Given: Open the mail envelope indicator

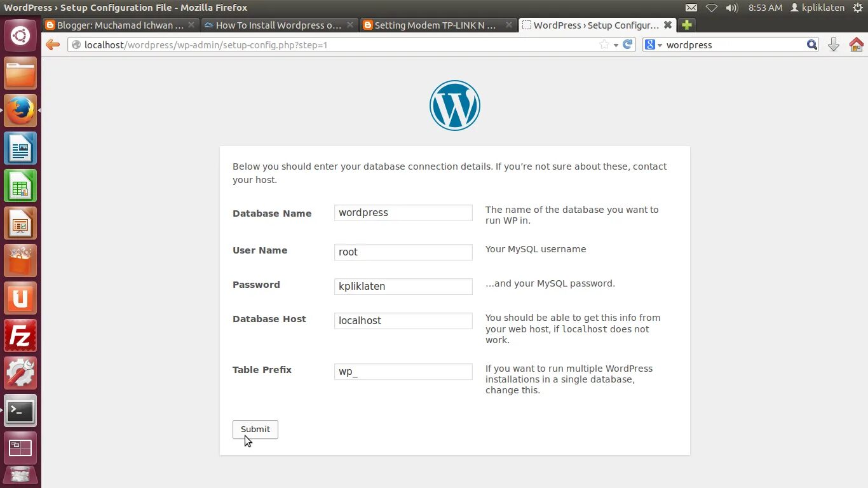Looking at the screenshot, I should [691, 8].
